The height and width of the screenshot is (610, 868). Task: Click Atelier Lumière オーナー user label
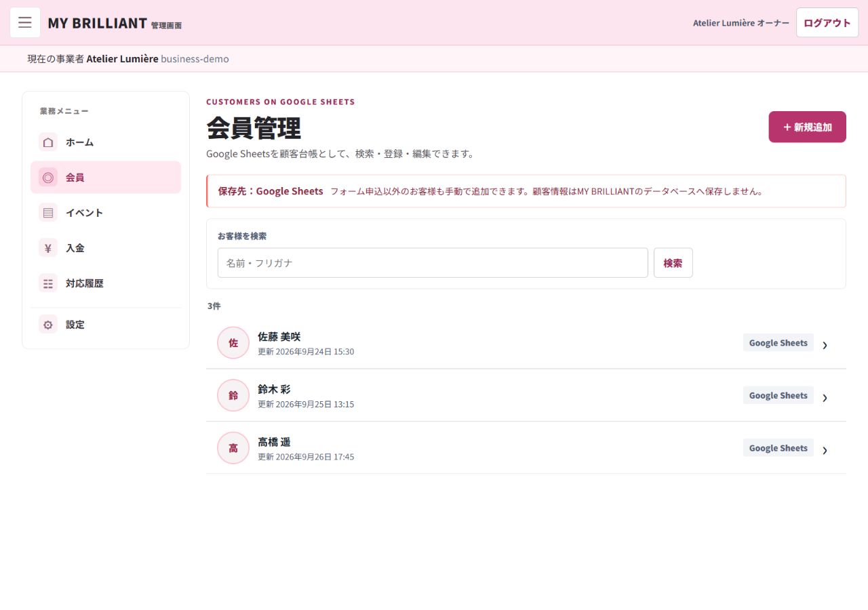741,23
